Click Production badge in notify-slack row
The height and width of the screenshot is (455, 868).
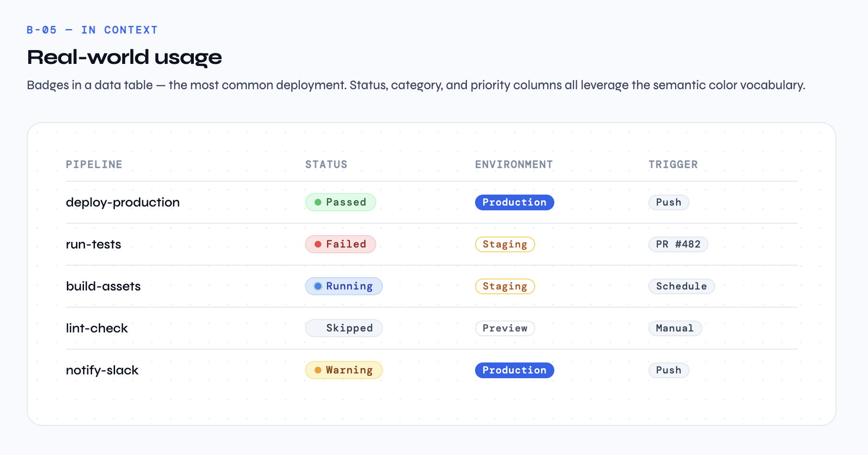point(514,370)
